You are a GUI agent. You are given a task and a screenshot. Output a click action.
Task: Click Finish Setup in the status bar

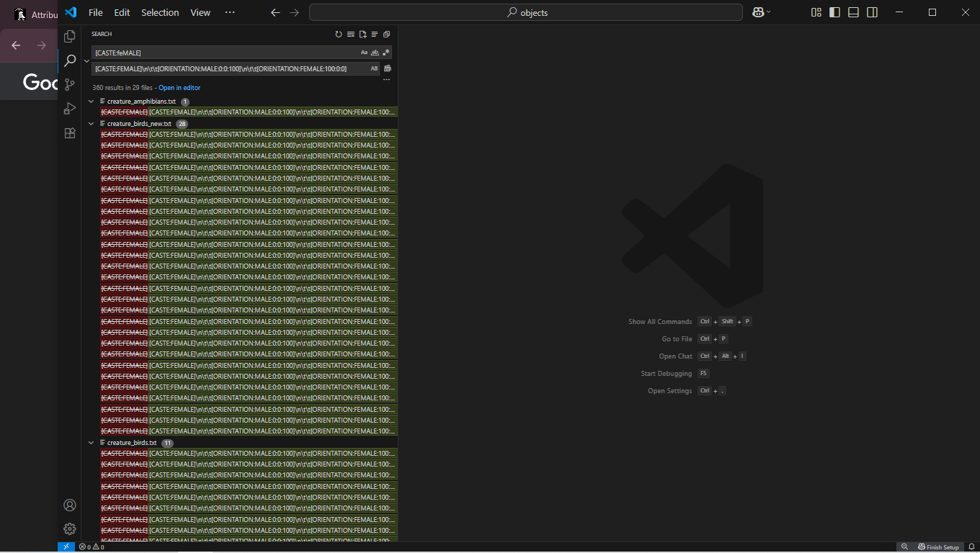point(939,547)
